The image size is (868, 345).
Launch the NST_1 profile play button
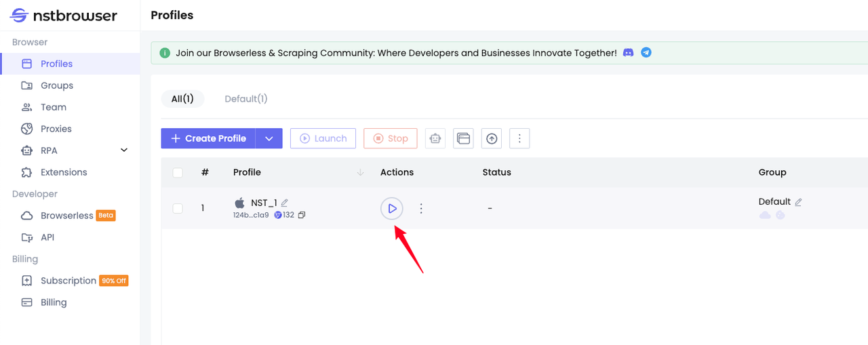[x=392, y=209]
